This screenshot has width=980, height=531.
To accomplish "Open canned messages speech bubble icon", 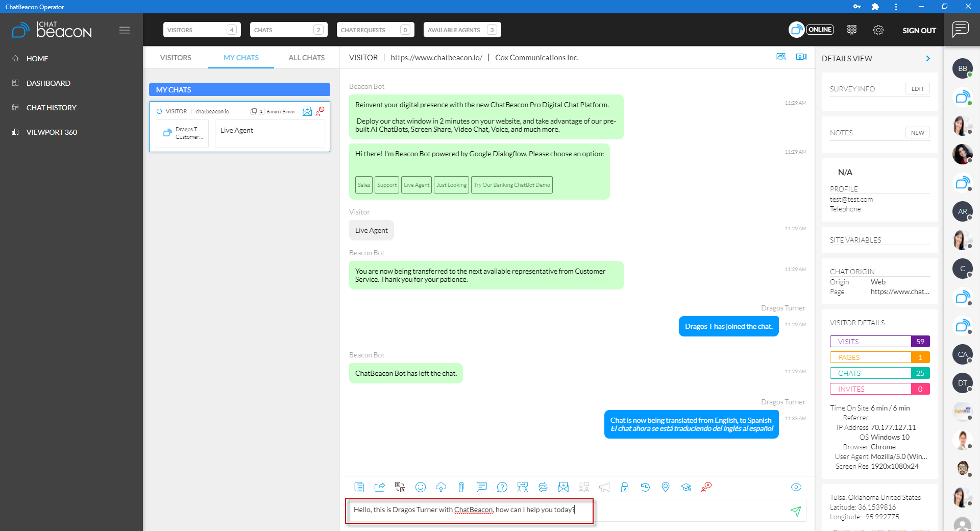I will (482, 487).
